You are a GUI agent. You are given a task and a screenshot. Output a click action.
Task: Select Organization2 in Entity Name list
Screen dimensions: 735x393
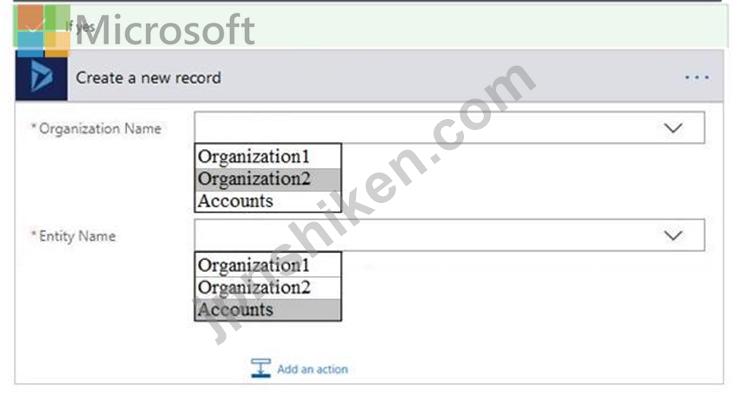(268, 287)
